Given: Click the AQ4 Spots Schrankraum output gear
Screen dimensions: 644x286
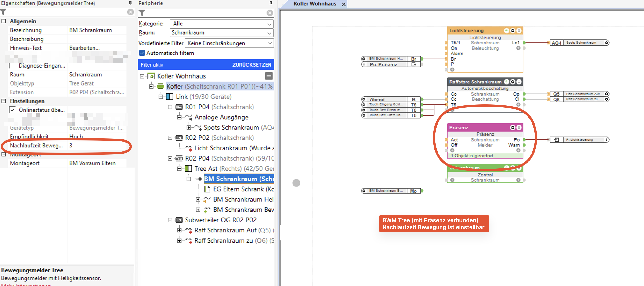Looking at the screenshot, I should [606, 43].
